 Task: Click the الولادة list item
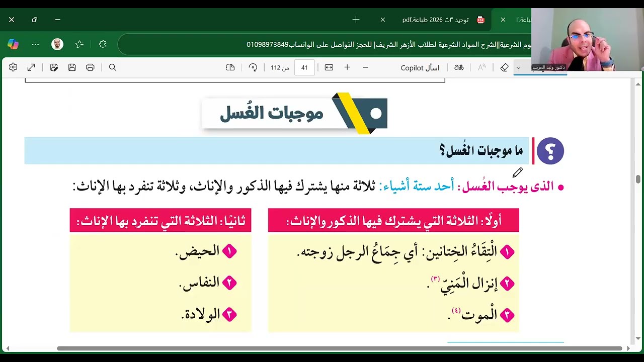(209, 314)
